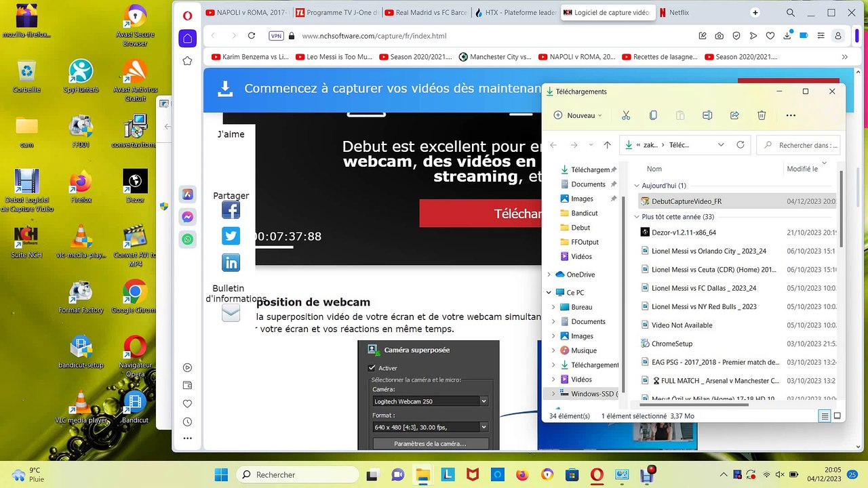
Task: Open a new tab in Opera
Action: pos(755,13)
